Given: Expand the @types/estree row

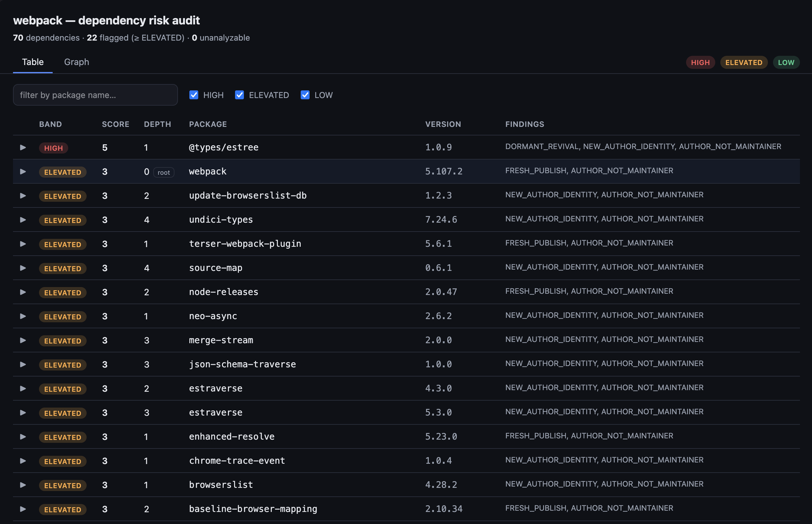Looking at the screenshot, I should tap(23, 147).
